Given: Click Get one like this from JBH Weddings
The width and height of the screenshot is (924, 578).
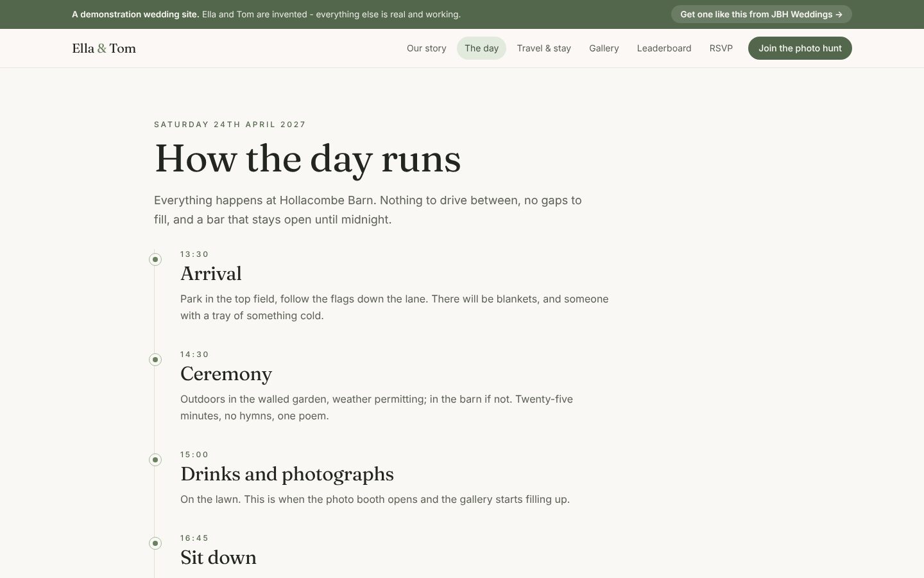Looking at the screenshot, I should pyautogui.click(x=762, y=14).
